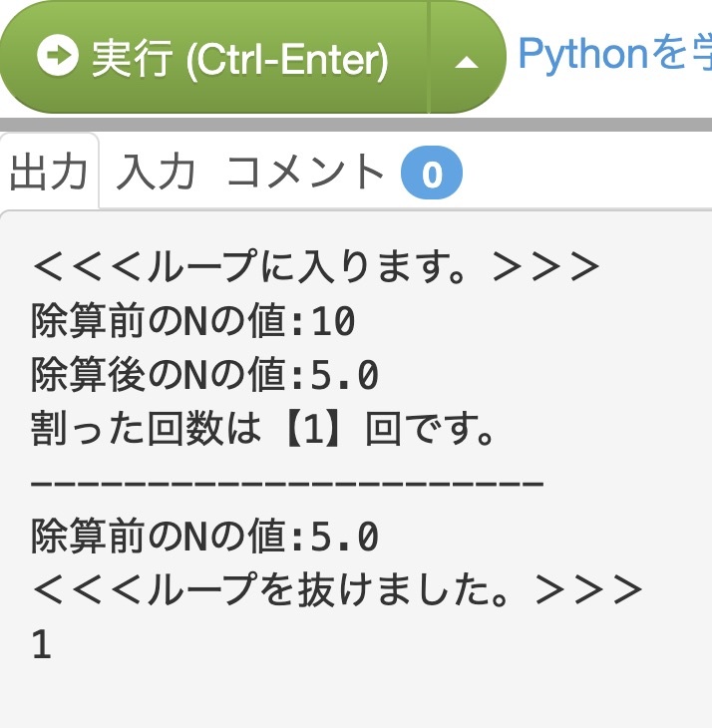Click the output line 除算前のNの値:10

click(x=193, y=321)
